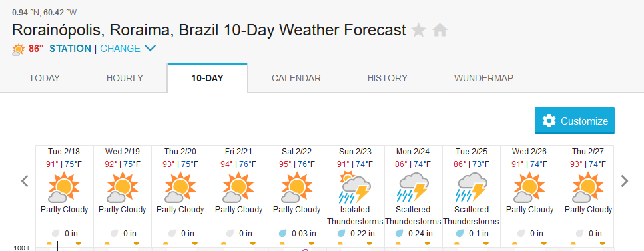
Task: Open the WUNDERMAP tab
Action: [483, 78]
